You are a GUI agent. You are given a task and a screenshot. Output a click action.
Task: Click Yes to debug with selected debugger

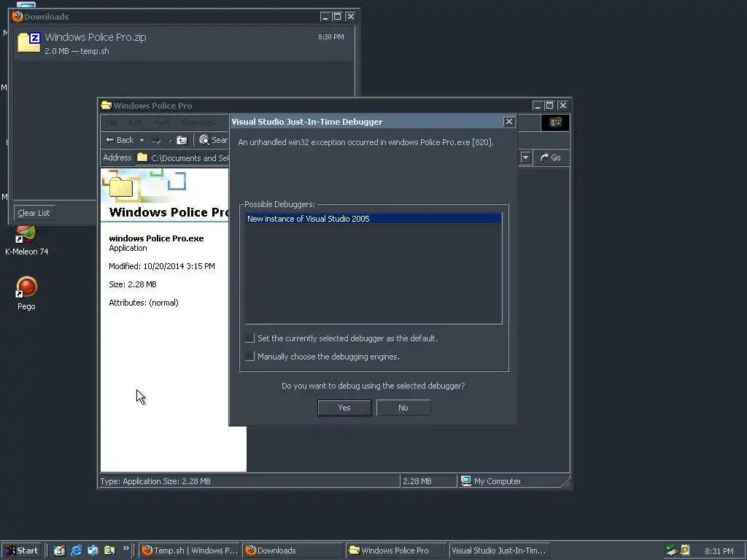coord(344,408)
